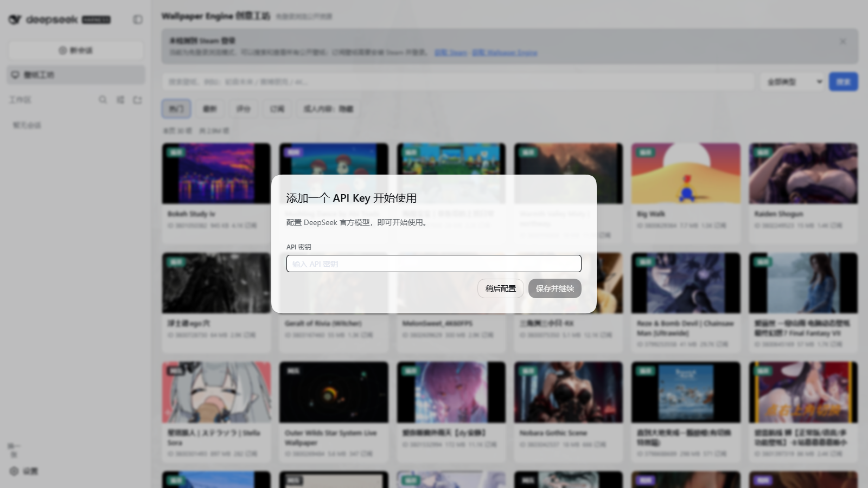Image resolution: width=868 pixels, height=488 pixels.
Task: Click the Bokeh Study iv title text
Action: coord(191,214)
